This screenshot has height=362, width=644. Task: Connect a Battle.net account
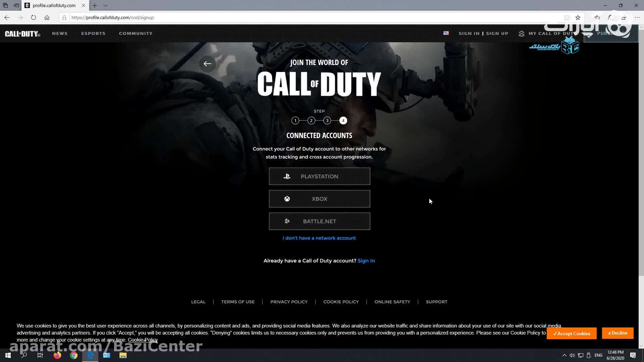[319, 221]
